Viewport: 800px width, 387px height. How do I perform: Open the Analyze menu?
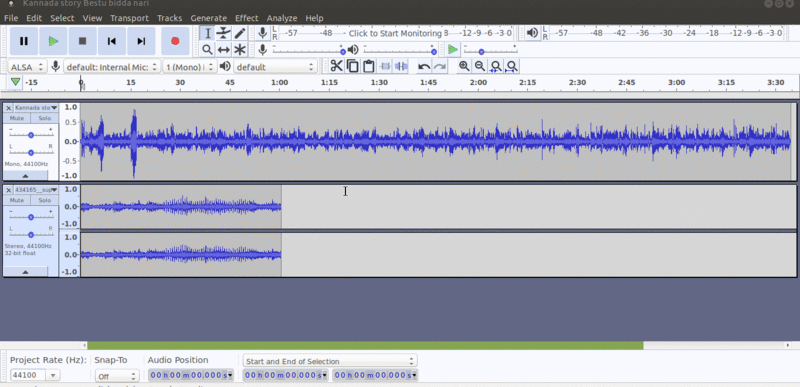(282, 18)
